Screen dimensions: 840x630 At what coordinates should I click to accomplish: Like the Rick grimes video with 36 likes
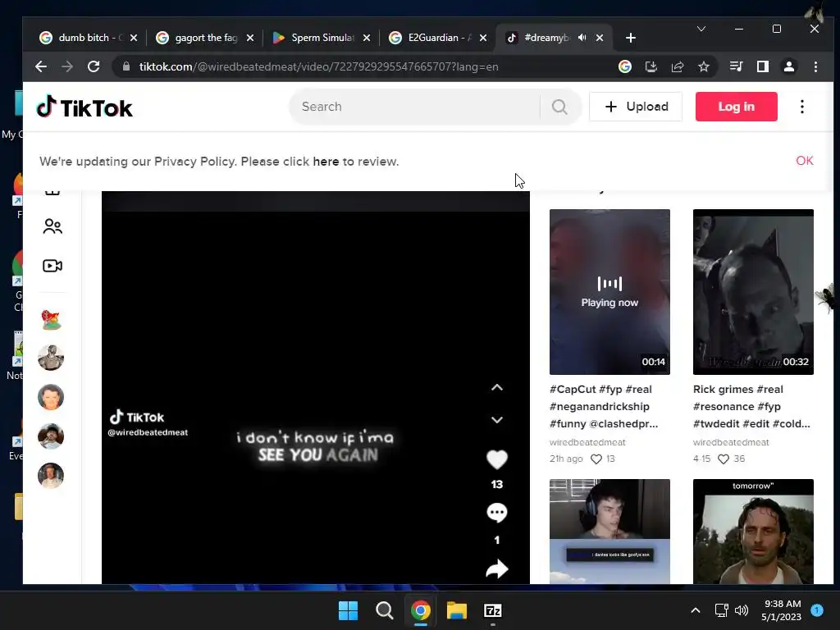(x=724, y=459)
